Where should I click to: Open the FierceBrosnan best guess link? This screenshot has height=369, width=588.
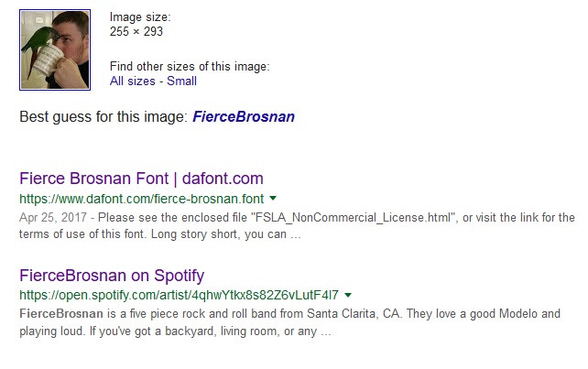point(244,116)
